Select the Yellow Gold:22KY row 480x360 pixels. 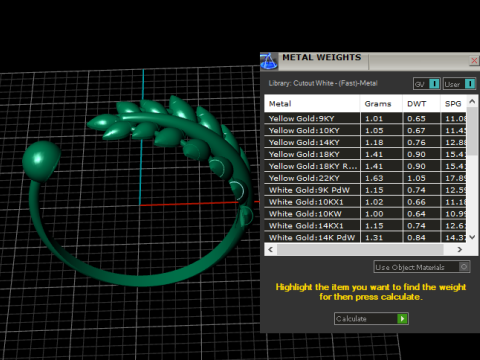click(365, 178)
